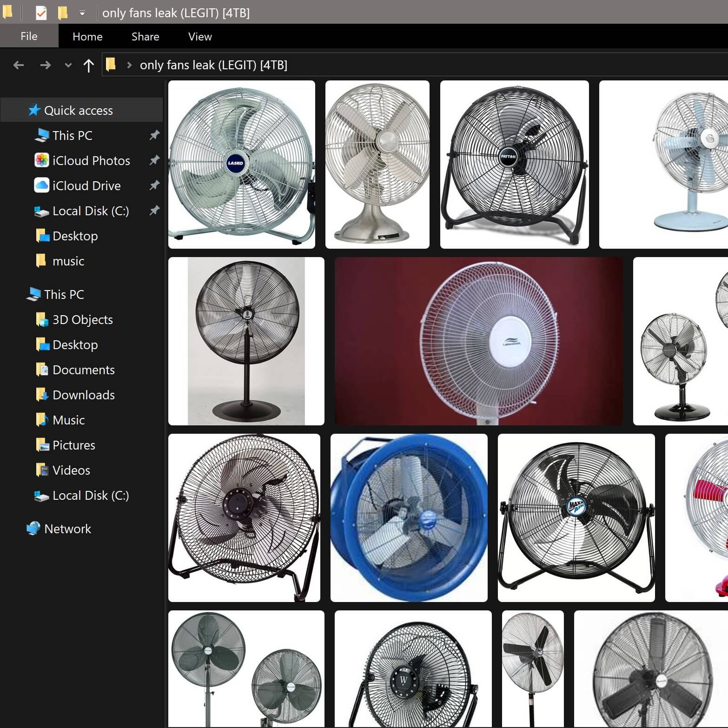Open the File menu tab
The width and height of the screenshot is (728, 728).
(x=29, y=36)
